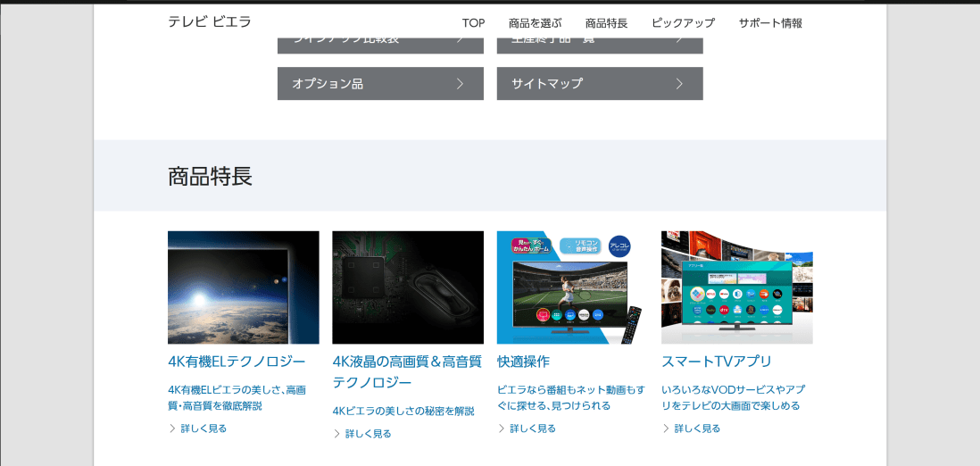Click the chevron beside 詳しく見る under スマートTVアプリ
The height and width of the screenshot is (466, 980).
pyautogui.click(x=666, y=429)
